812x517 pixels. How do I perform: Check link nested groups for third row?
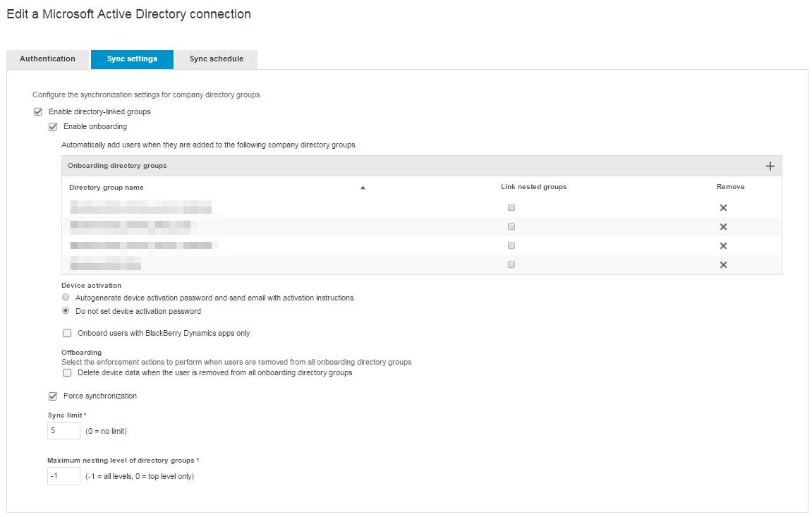pos(511,245)
